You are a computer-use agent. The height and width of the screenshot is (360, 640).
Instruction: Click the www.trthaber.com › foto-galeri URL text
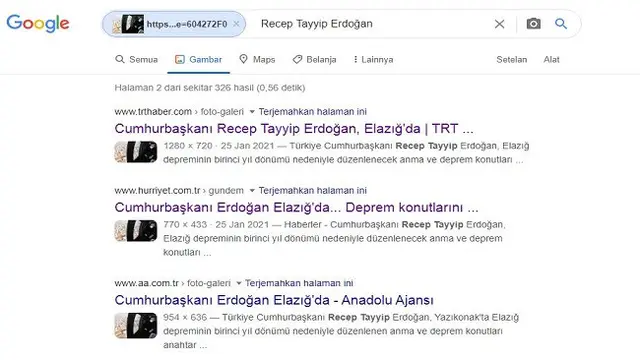[x=179, y=111]
